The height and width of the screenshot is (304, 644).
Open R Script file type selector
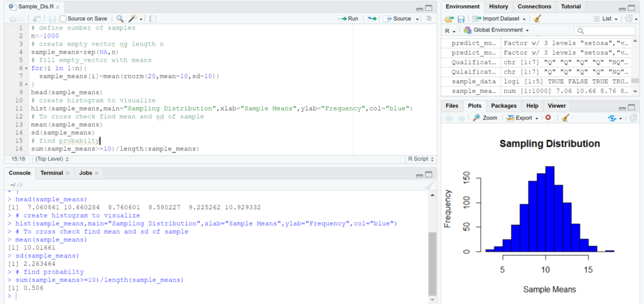click(x=422, y=159)
